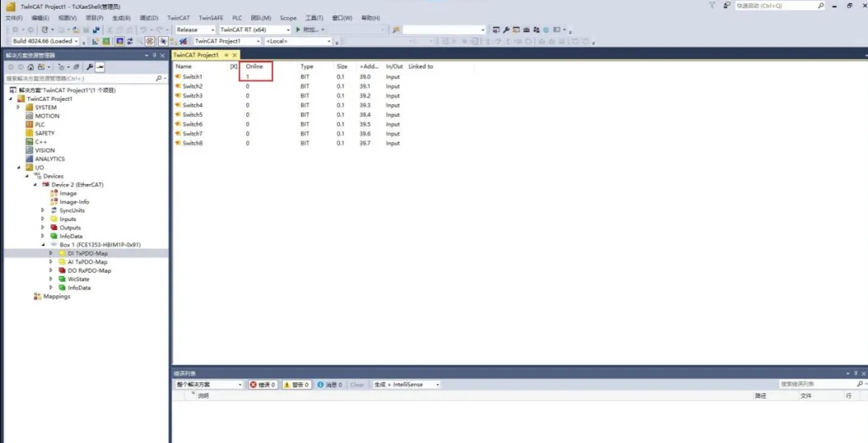
Task: Toggle Errors 0 filter button in Error List
Action: click(262, 384)
